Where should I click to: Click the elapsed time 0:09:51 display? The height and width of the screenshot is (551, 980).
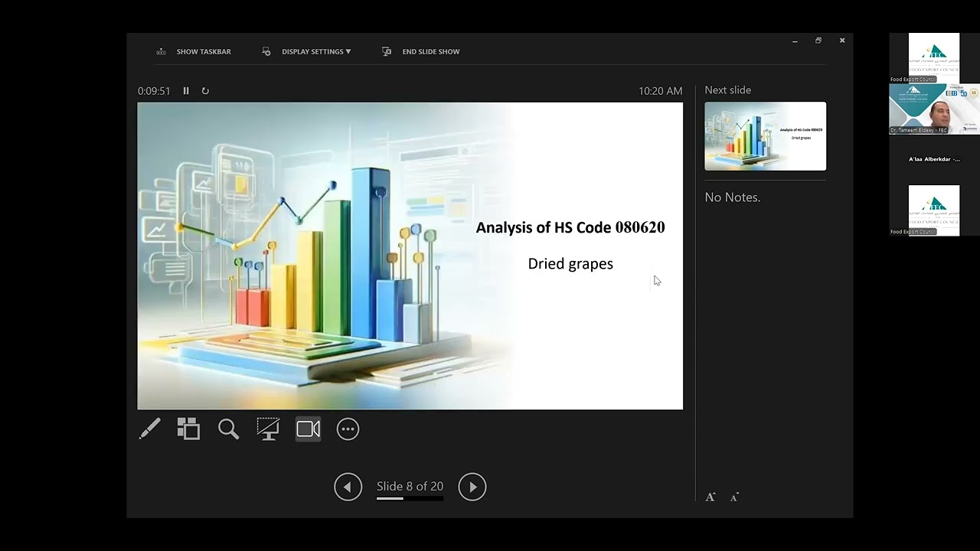(154, 90)
